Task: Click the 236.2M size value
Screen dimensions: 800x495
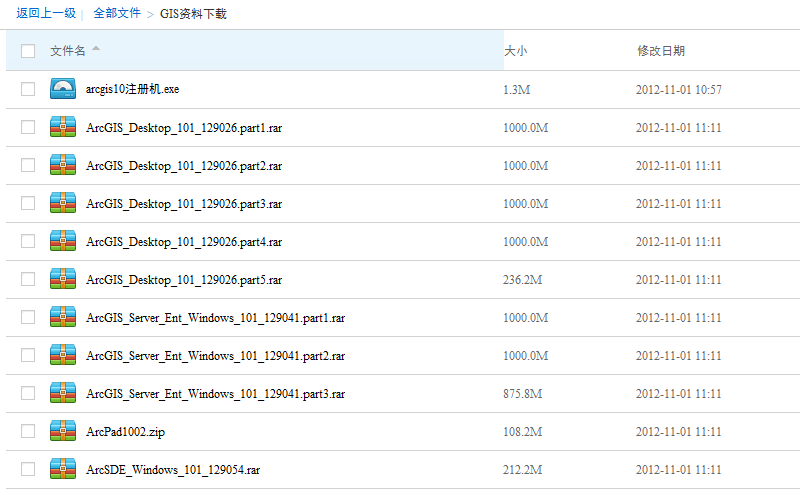Action: point(522,280)
